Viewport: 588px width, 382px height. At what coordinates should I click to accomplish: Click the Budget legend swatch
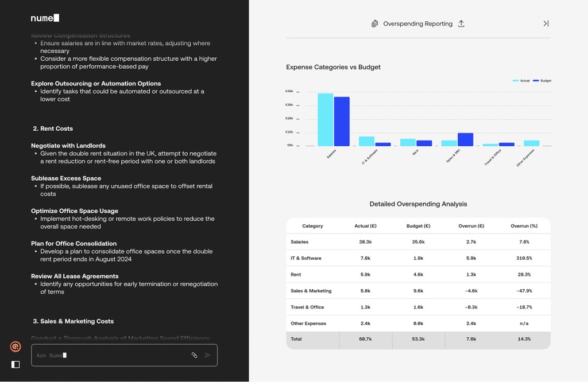[x=536, y=80]
